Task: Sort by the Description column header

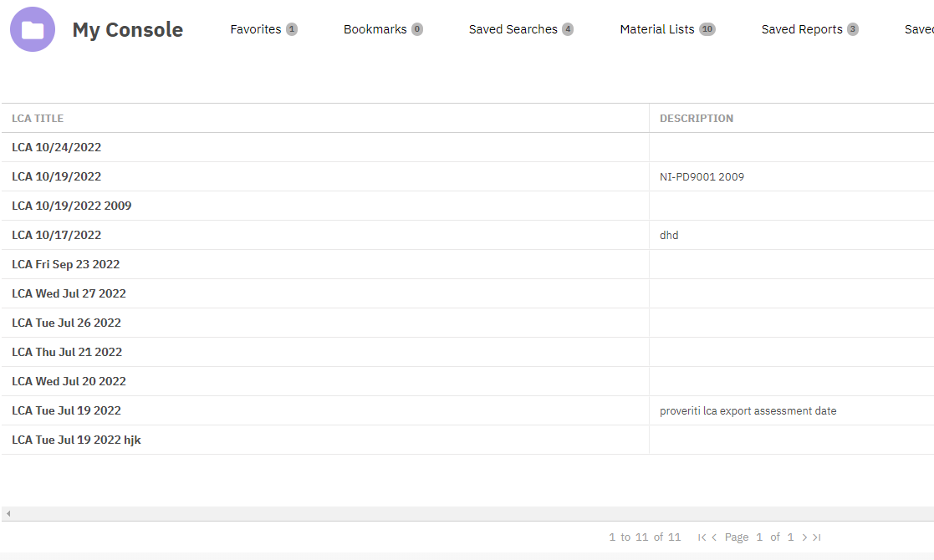Action: 697,119
